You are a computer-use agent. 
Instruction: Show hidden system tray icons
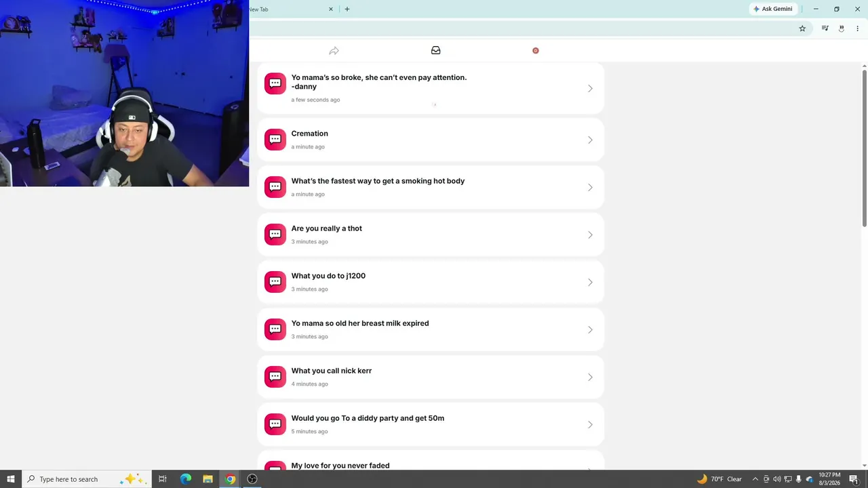755,479
